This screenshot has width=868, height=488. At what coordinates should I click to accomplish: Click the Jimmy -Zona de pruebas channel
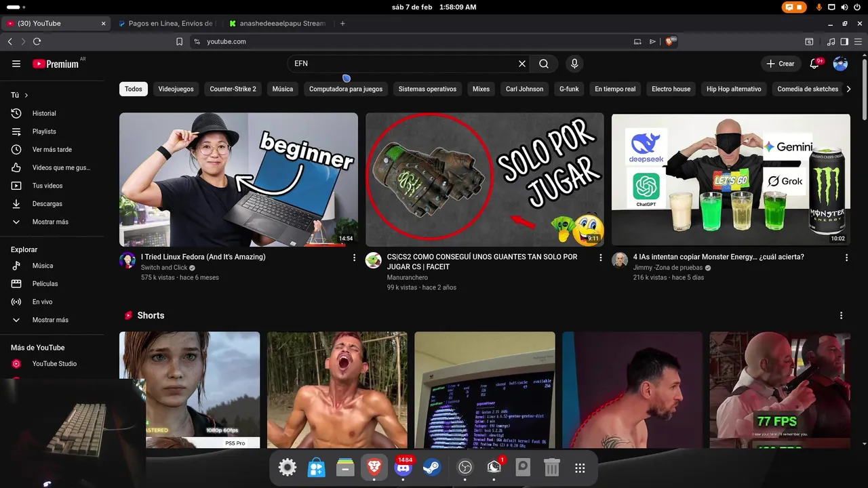(667, 267)
